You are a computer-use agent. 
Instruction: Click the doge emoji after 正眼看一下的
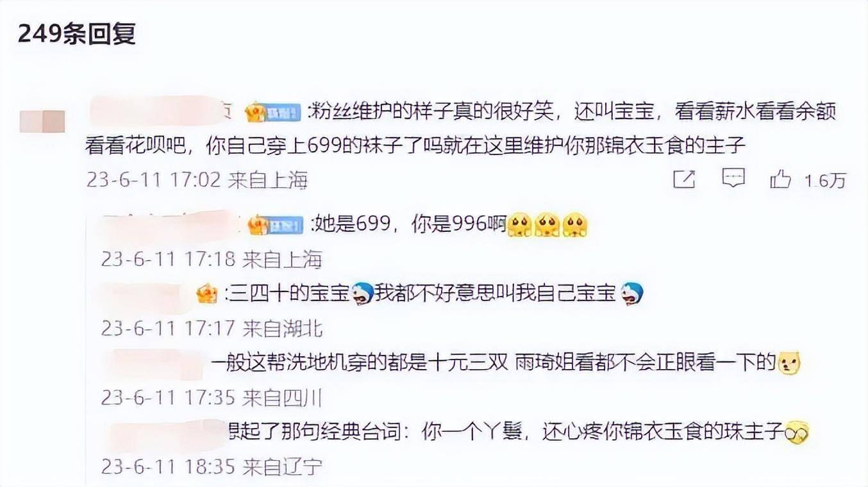point(789,364)
